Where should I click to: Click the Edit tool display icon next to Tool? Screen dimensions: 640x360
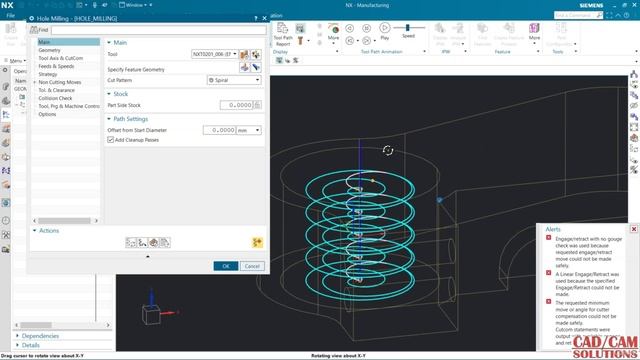point(256,54)
